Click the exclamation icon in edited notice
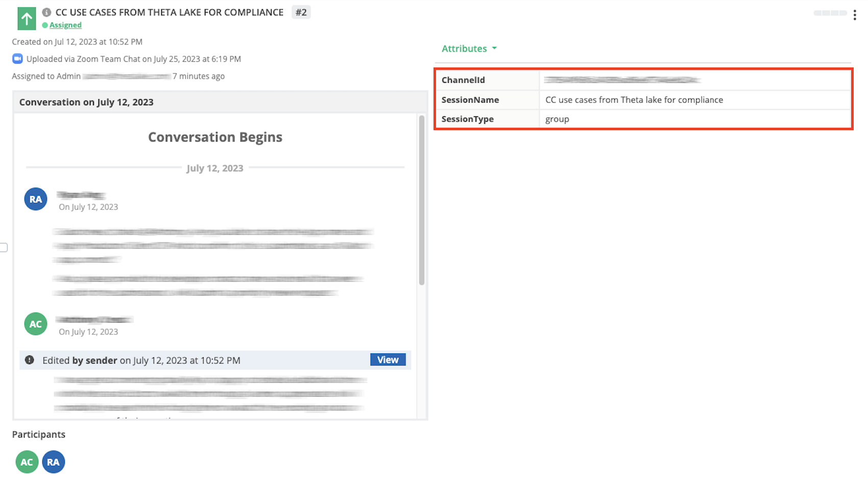 [30, 360]
